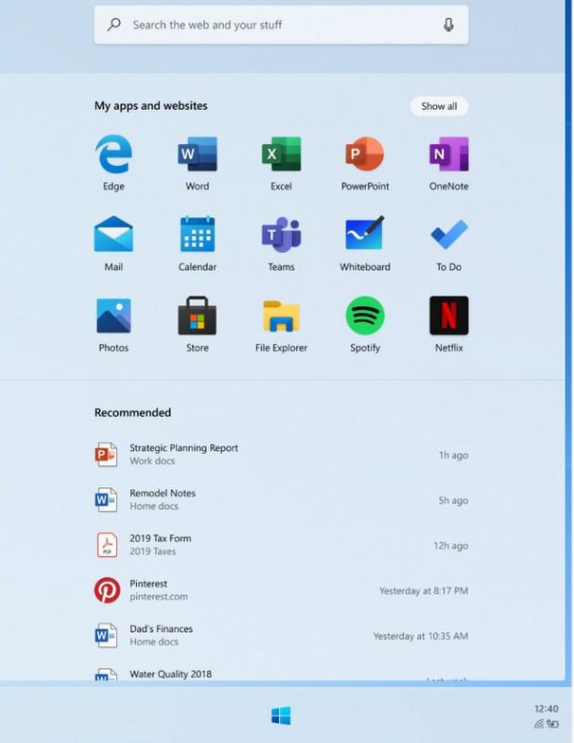
Task: Click the Pinterest logo icon
Action: pyautogui.click(x=107, y=590)
